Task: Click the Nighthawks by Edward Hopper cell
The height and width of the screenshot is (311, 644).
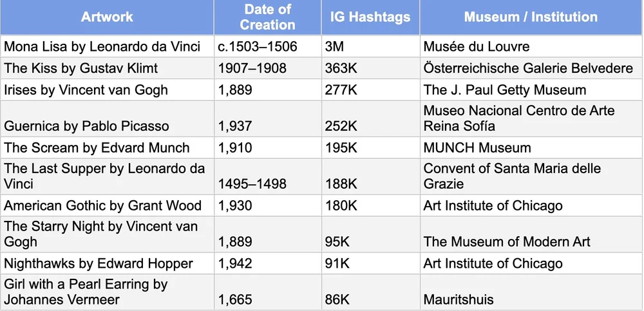Action: [107, 264]
